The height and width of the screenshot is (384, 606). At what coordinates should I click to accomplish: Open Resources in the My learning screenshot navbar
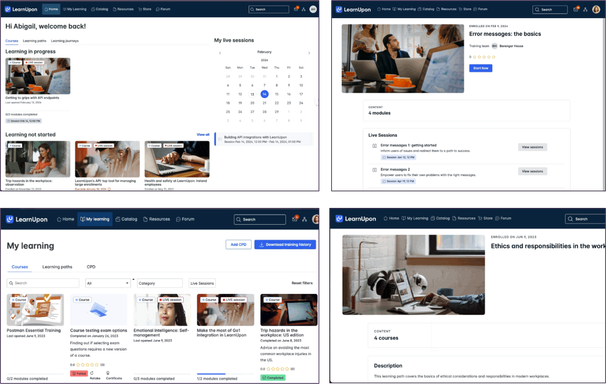[157, 219]
